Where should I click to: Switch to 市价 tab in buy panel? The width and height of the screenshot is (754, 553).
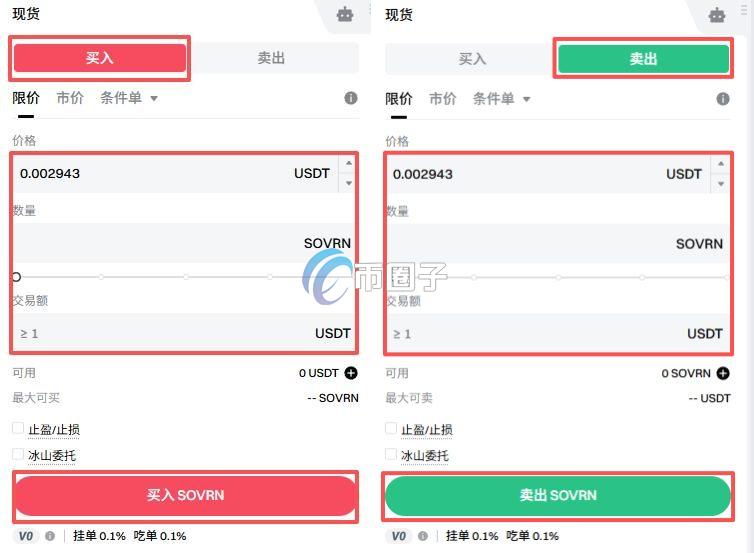[x=70, y=98]
